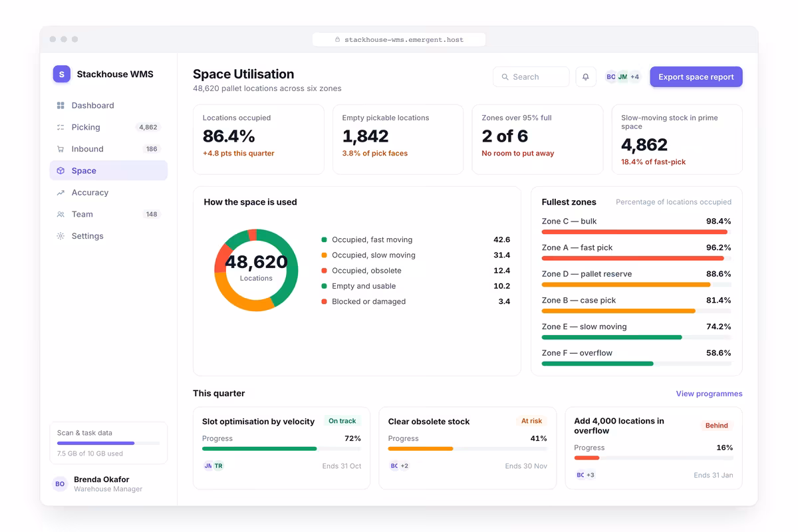Click Zone D pallet reserve progress bar
The image size is (798, 532).
pyautogui.click(x=636, y=285)
